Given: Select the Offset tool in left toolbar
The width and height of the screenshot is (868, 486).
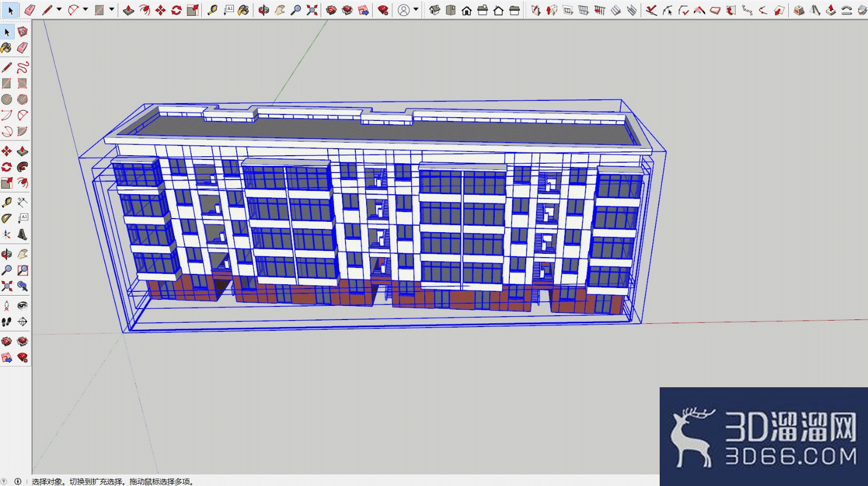Looking at the screenshot, I should coord(22,183).
